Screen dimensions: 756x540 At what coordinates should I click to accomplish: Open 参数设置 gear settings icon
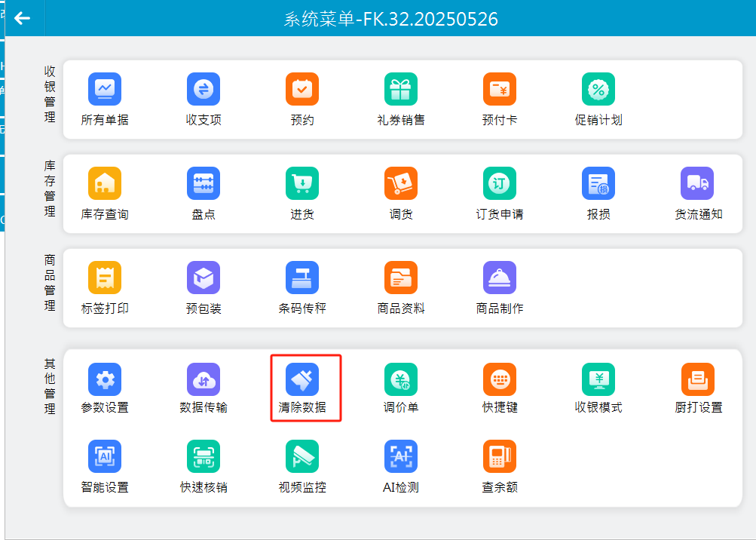tap(105, 379)
